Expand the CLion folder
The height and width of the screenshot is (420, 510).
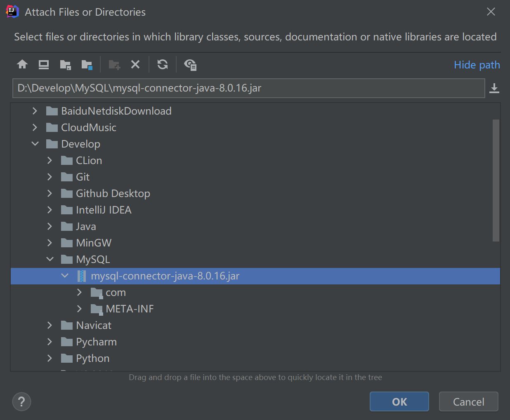point(50,160)
